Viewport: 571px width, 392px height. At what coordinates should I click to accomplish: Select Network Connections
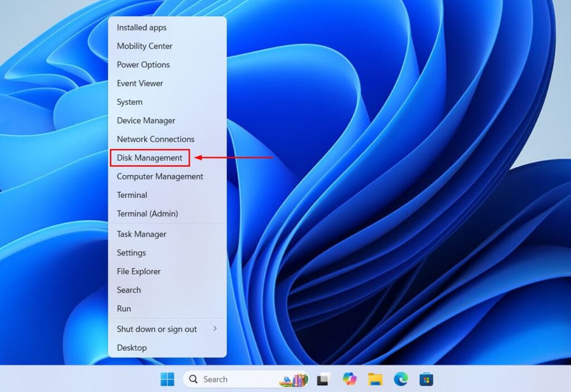[155, 139]
